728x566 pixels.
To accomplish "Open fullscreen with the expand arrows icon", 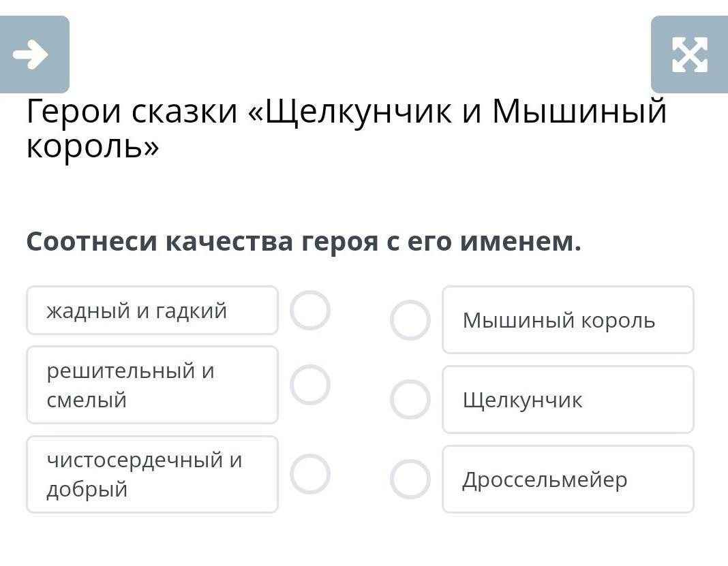I will click(x=689, y=54).
